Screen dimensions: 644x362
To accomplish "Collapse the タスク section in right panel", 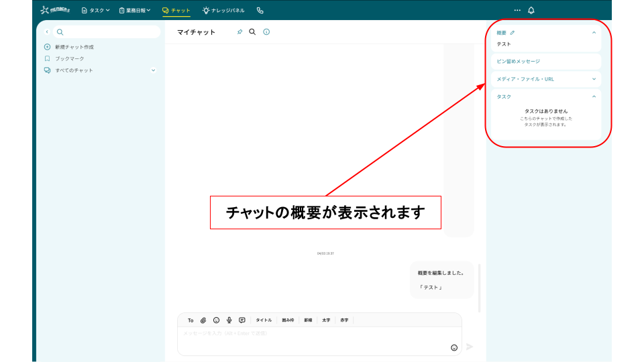I will click(x=594, y=97).
